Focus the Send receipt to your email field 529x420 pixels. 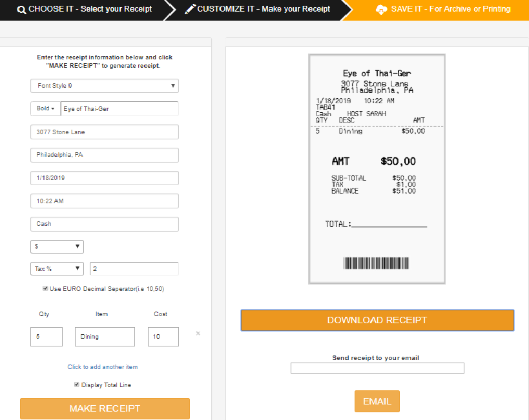(377, 368)
